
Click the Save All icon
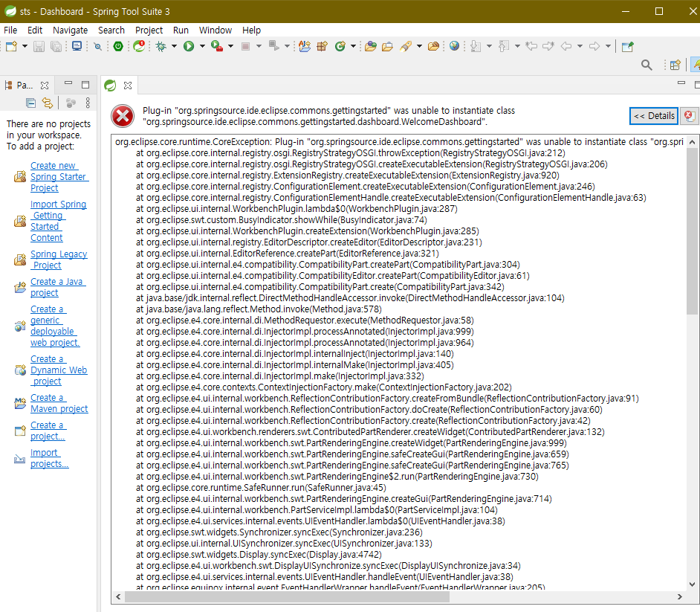pyautogui.click(x=56, y=46)
